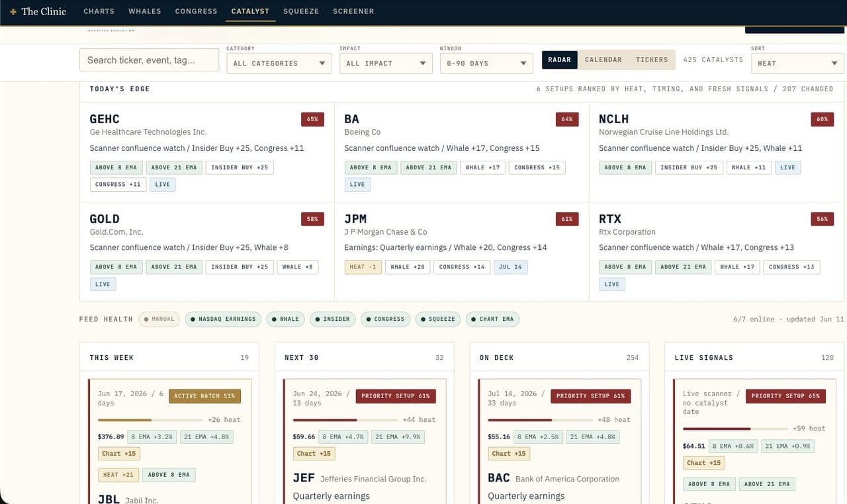This screenshot has width=847, height=504.
Task: Go to the Squeeze tab
Action: [301, 11]
